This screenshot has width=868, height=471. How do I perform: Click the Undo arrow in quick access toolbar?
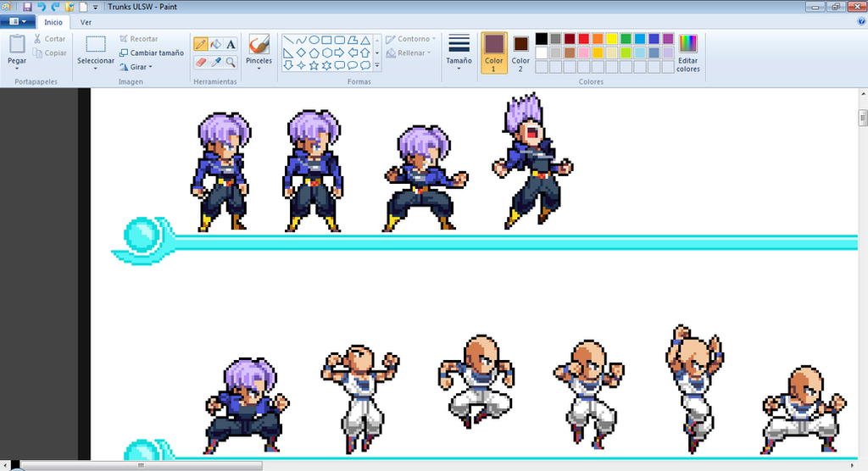pyautogui.click(x=41, y=7)
